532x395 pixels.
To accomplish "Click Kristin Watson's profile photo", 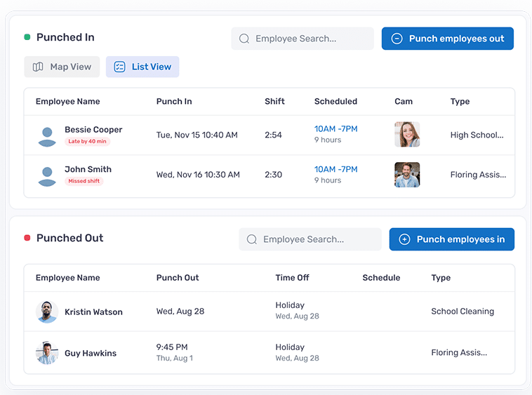I will pos(47,312).
